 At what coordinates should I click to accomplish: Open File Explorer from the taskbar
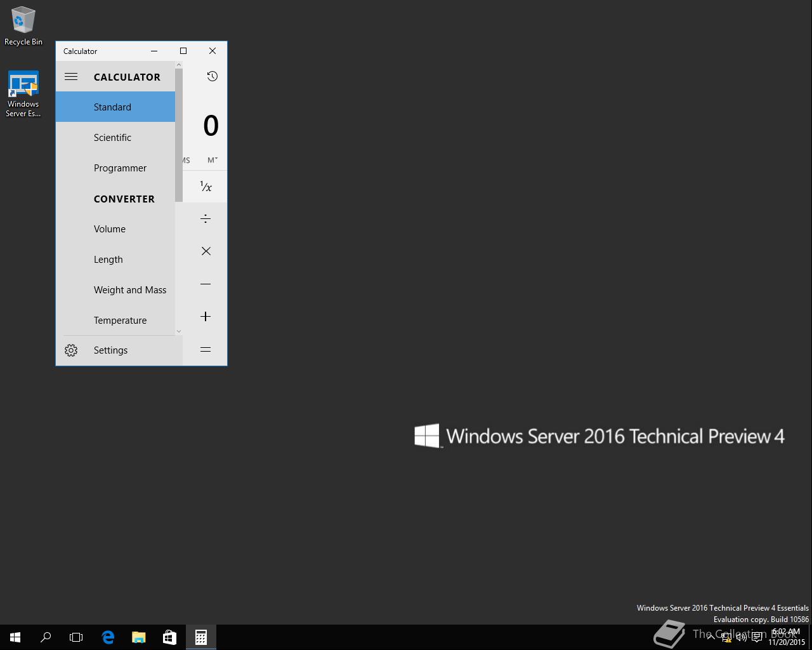138,637
